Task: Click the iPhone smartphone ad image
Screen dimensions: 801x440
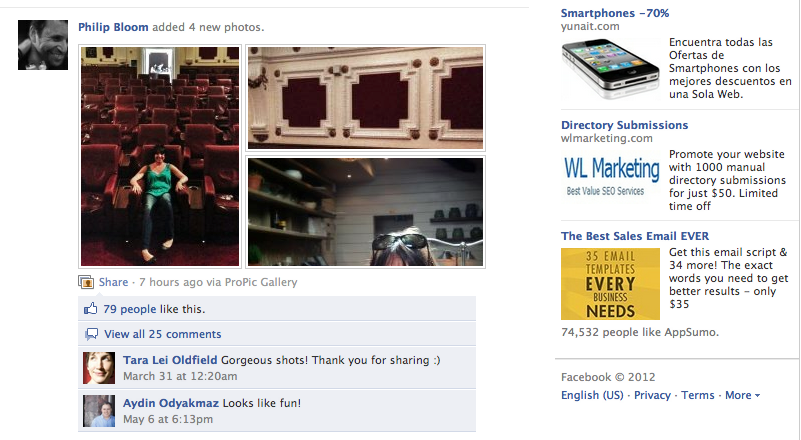Action: (610, 69)
